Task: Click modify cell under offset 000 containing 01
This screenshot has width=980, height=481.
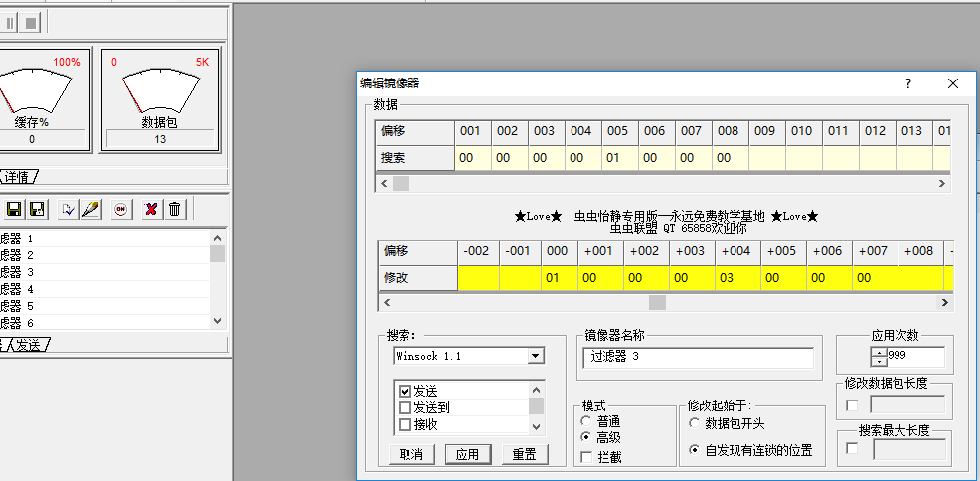Action: [560, 278]
